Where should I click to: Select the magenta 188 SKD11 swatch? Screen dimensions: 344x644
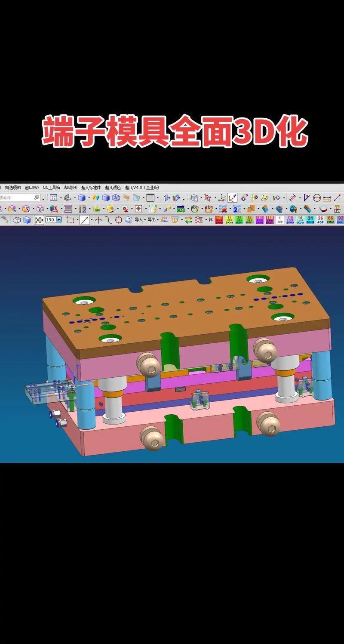pyautogui.click(x=270, y=220)
